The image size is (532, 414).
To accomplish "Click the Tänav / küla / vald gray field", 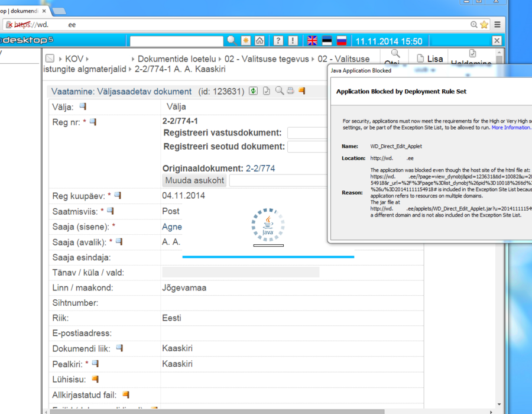I will click(x=241, y=272).
